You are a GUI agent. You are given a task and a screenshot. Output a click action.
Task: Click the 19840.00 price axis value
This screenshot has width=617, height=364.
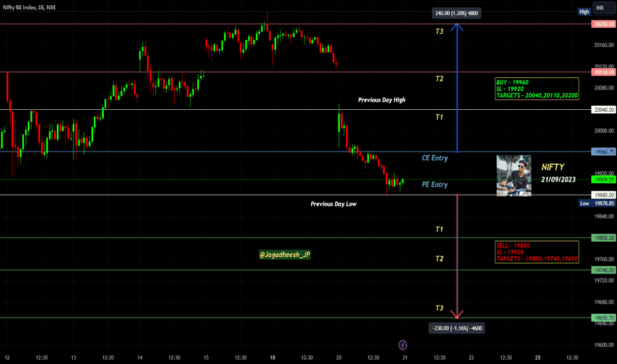tap(604, 216)
